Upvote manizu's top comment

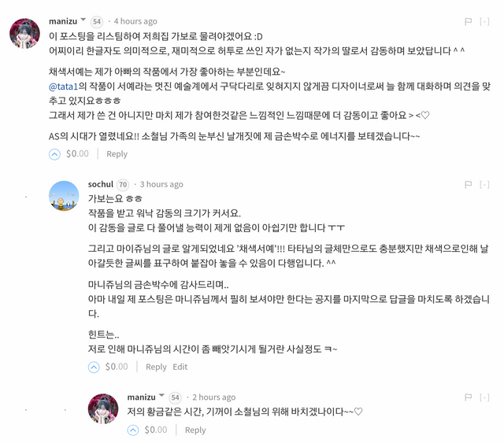click(55, 153)
